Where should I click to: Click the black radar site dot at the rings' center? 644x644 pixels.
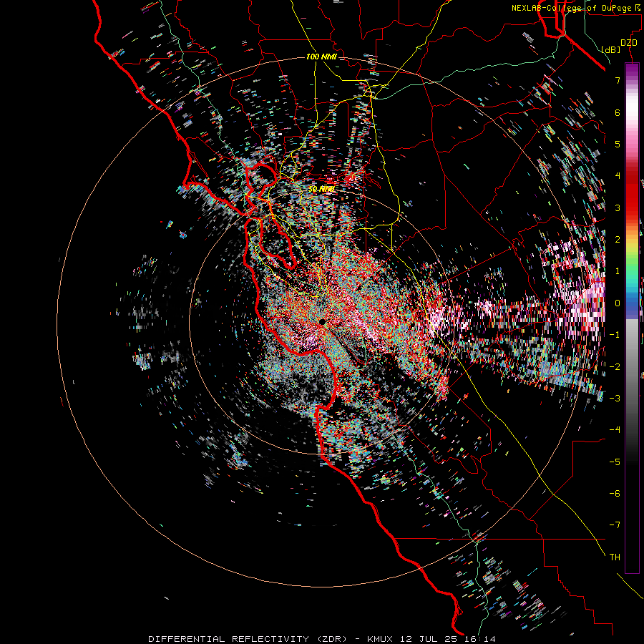322,321
